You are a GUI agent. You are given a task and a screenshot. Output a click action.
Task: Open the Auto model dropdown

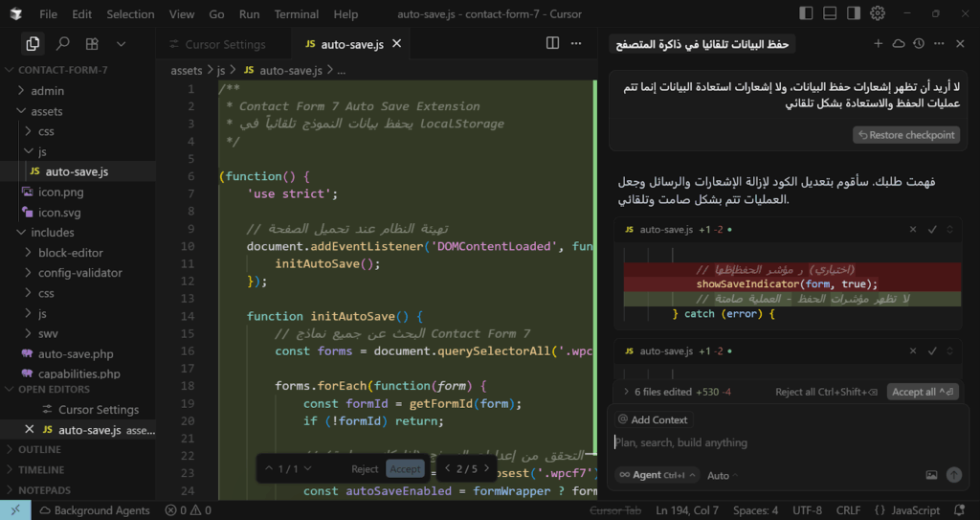pos(722,476)
